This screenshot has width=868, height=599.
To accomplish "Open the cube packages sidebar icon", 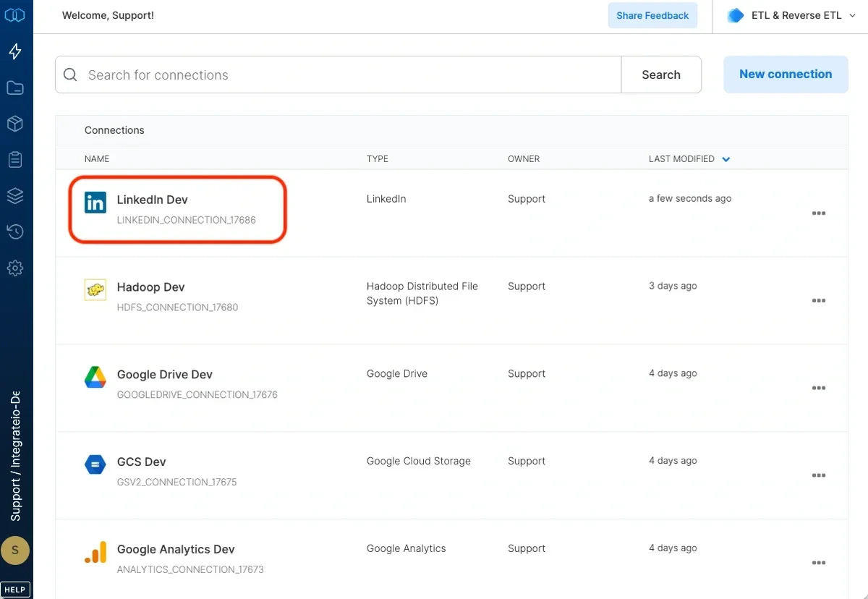I will click(14, 124).
